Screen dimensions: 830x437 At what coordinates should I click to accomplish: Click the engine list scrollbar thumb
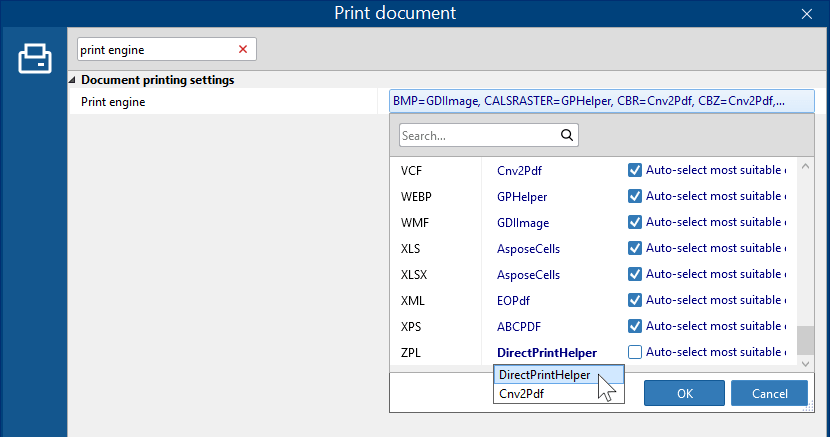point(806,340)
